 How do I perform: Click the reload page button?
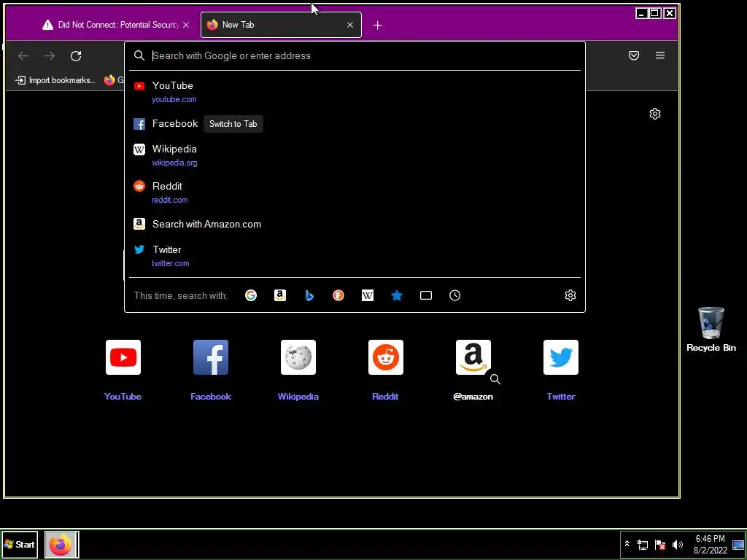pos(76,55)
